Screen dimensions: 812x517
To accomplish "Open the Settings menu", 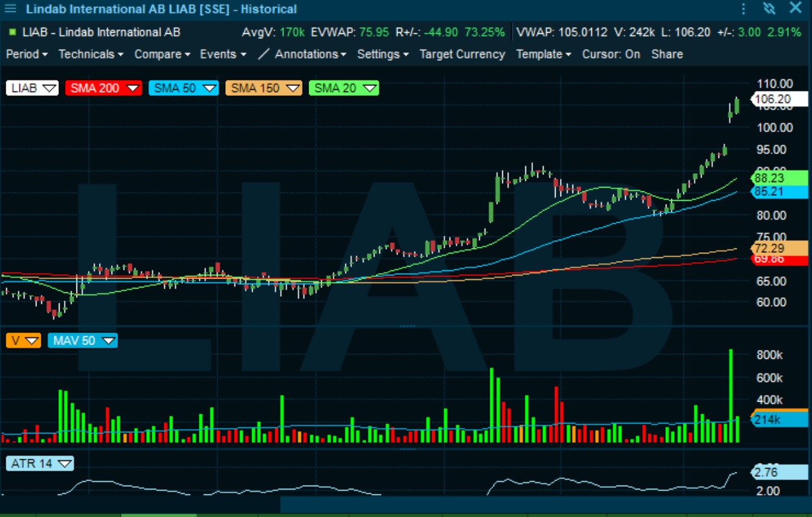I will click(x=383, y=55).
